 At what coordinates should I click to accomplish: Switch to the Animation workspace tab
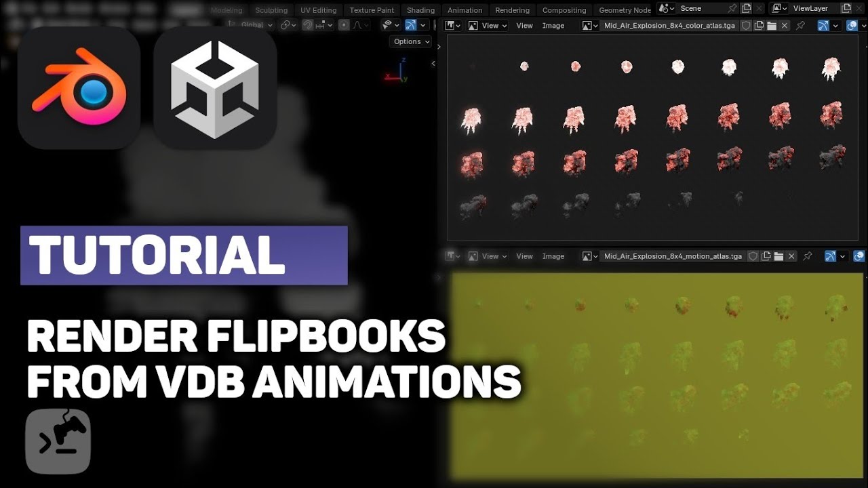click(x=465, y=10)
